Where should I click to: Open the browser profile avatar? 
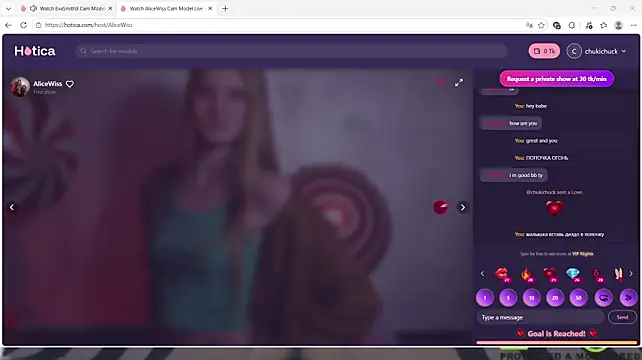(619, 25)
